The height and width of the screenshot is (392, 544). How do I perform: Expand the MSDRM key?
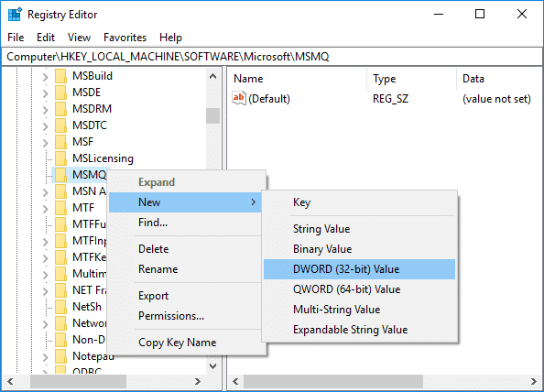point(46,110)
